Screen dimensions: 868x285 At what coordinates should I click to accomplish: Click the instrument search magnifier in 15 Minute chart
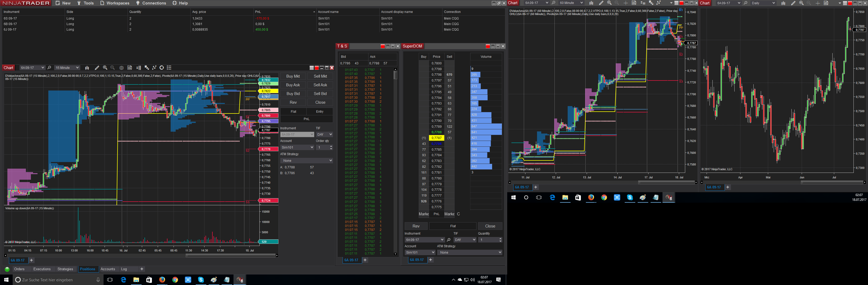(49, 68)
